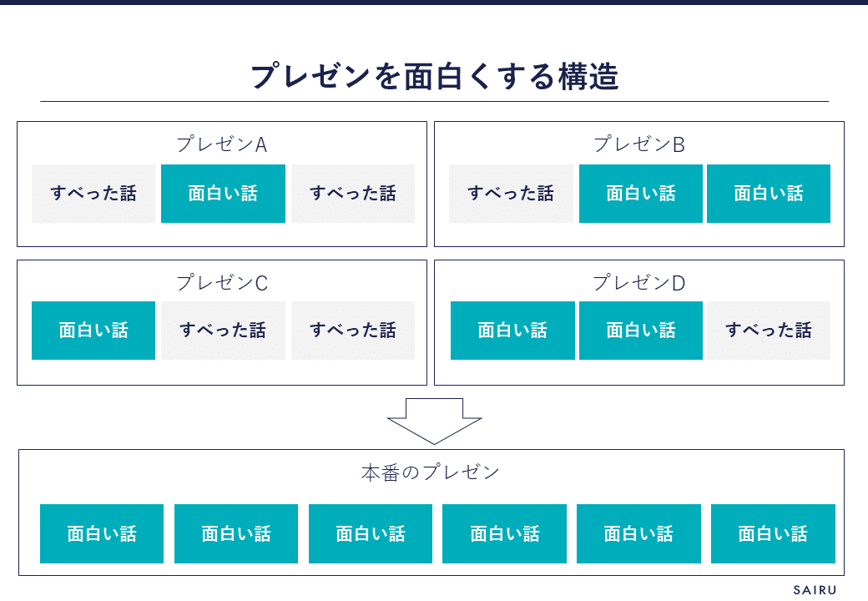Click the third 面白い話 box in 本番のプレゼン

(x=371, y=533)
